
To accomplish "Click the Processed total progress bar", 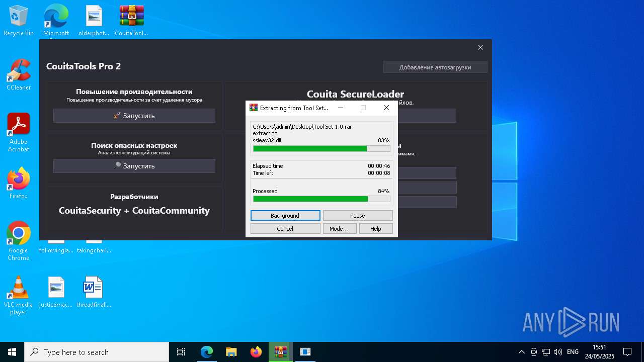I will [x=321, y=199].
